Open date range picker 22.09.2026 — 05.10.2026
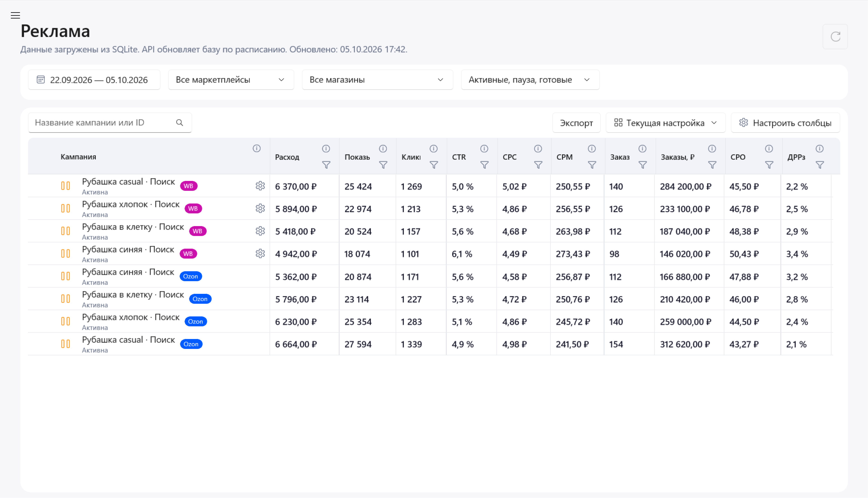This screenshot has height=498, width=868. [x=94, y=80]
